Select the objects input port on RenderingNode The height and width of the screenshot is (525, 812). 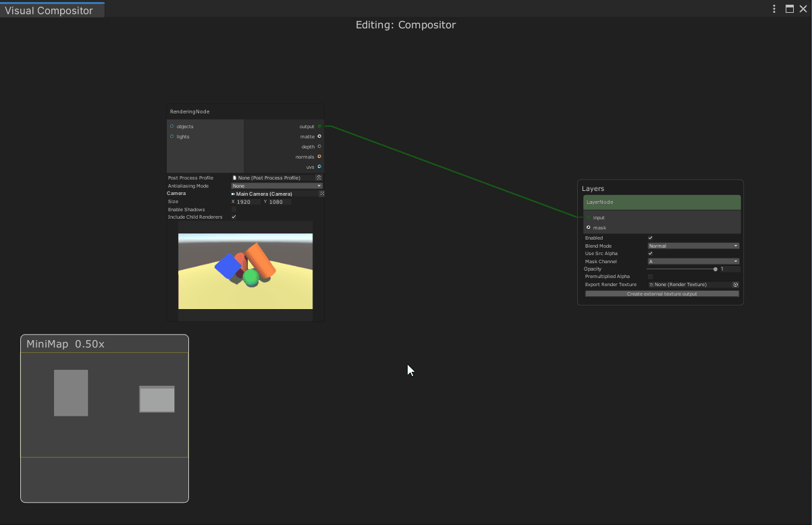170,126
